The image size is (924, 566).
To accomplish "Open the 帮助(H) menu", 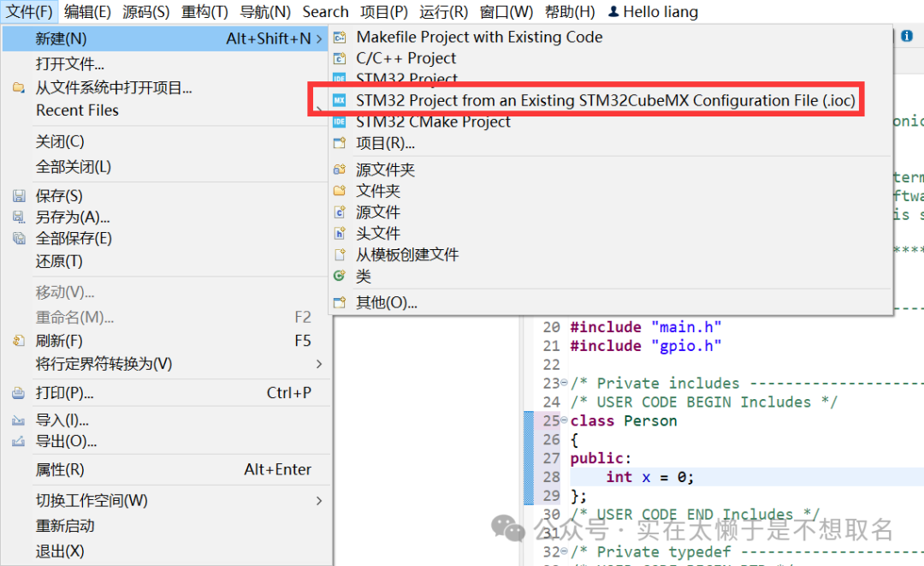I will coord(570,12).
